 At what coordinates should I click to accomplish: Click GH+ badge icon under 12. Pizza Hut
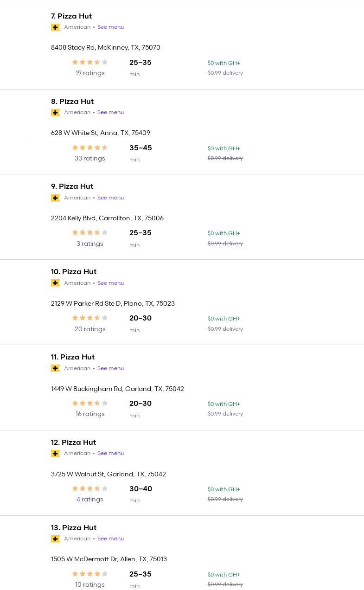(56, 454)
